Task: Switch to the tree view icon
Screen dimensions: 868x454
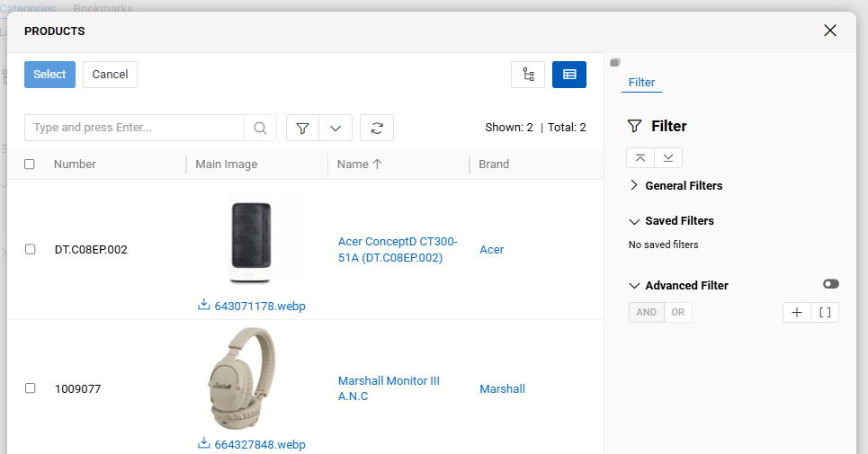Action: pos(528,74)
